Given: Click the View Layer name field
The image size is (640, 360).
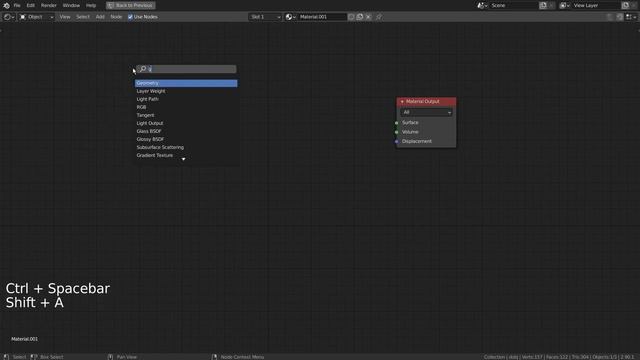Looking at the screenshot, I should click(596, 5).
